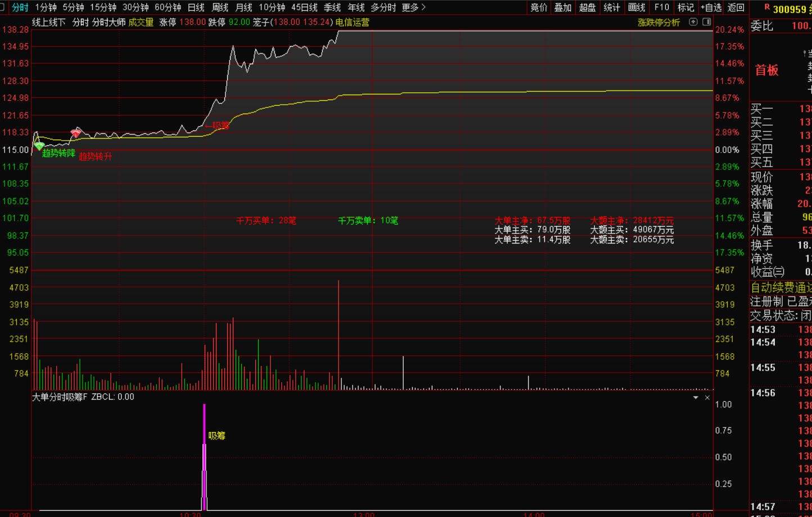812x517 pixels.
Task: Switch to the 日线 daily chart tab
Action: click(196, 7)
